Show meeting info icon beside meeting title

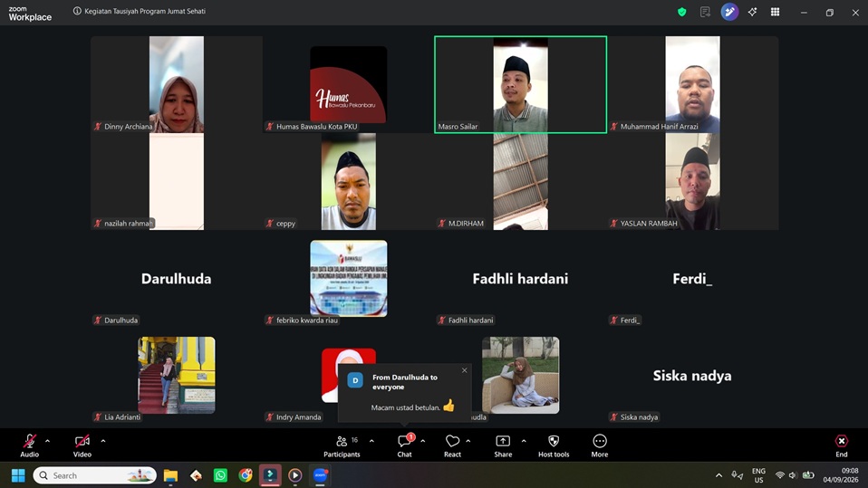point(77,11)
